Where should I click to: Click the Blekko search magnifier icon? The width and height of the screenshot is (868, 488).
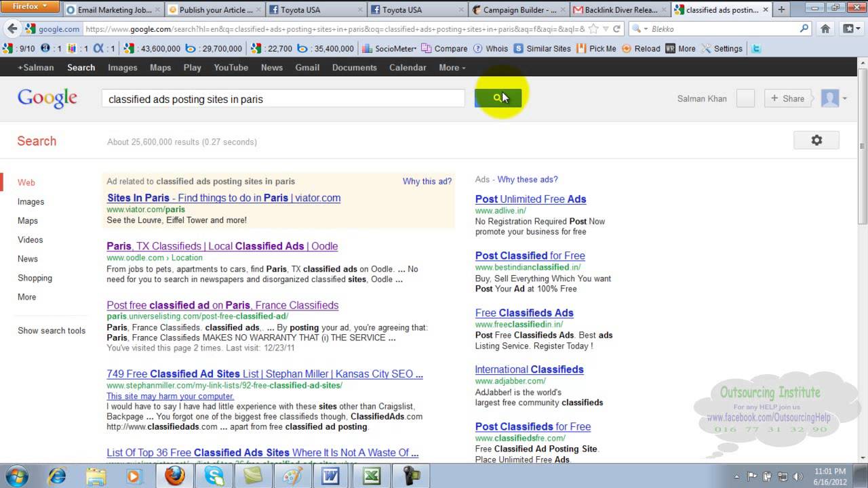coord(804,29)
